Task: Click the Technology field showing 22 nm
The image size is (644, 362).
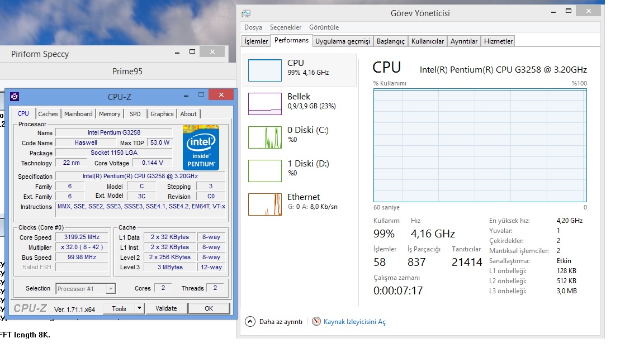Action: pos(71,163)
